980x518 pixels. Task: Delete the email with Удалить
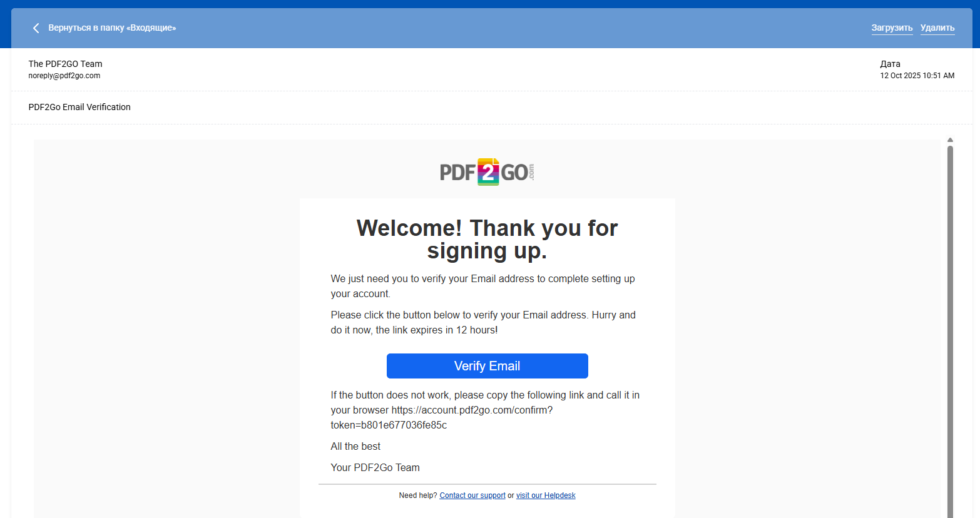point(937,28)
